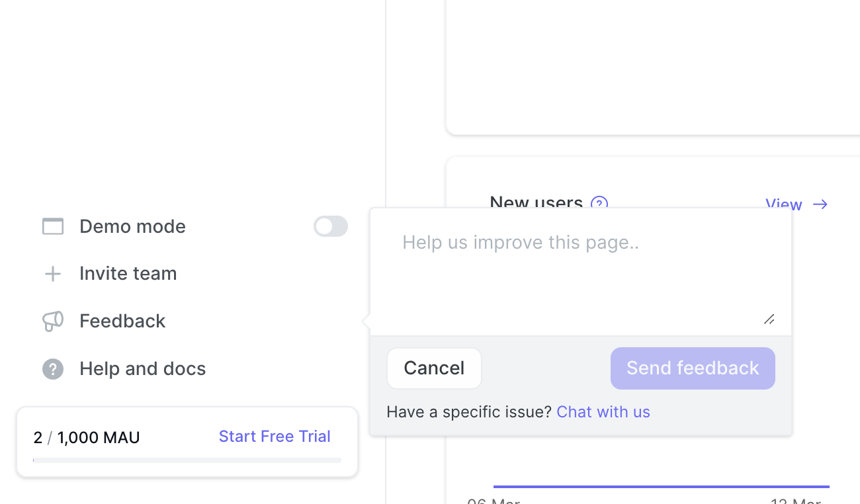Click the plus icon beside Invite team
860x504 pixels.
click(53, 274)
